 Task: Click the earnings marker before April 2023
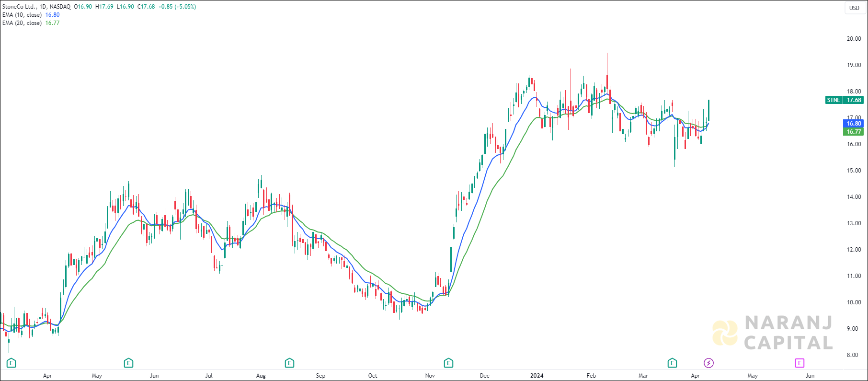pyautogui.click(x=11, y=363)
